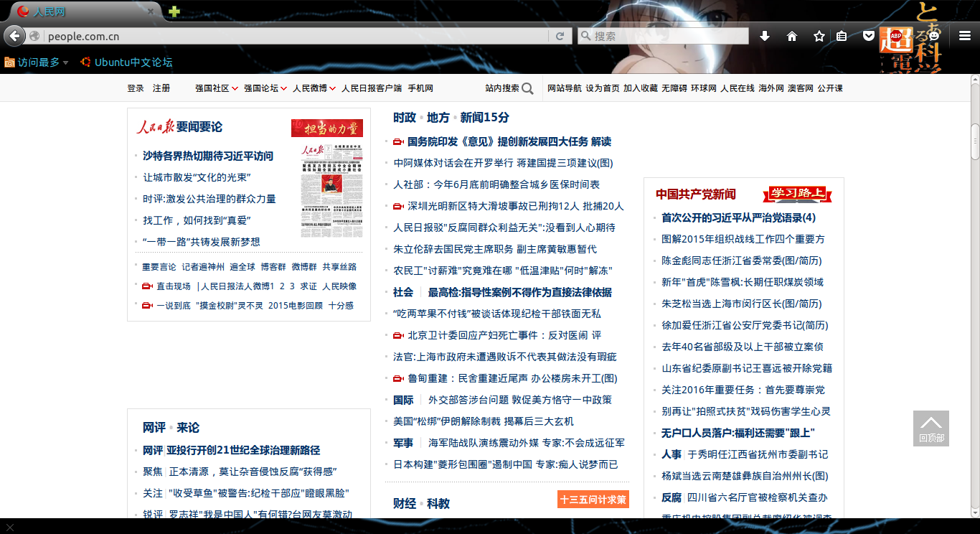Go back with the browser back arrow

[14, 35]
